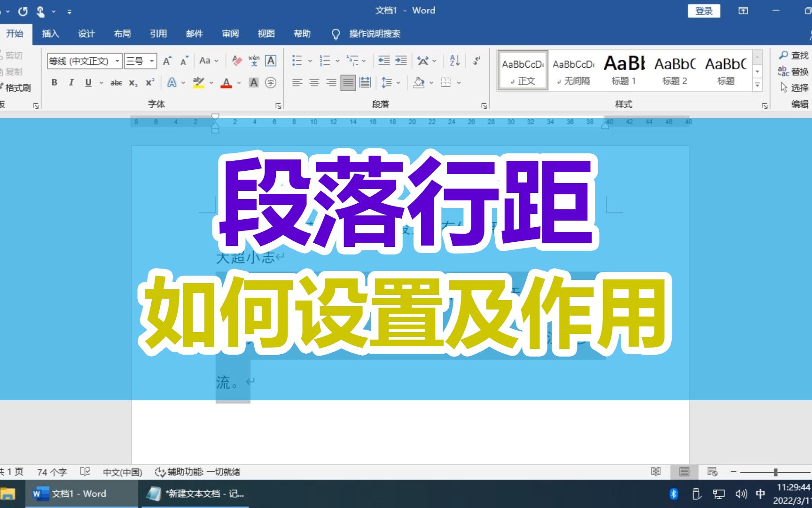
Task: Open the Insert (插入) tab
Action: [50, 34]
